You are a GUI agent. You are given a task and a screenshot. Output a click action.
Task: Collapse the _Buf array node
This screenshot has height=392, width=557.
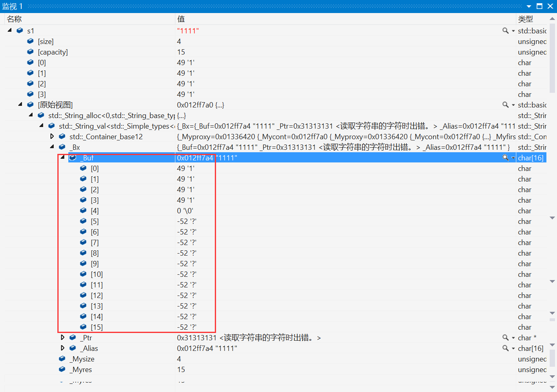tap(62, 157)
